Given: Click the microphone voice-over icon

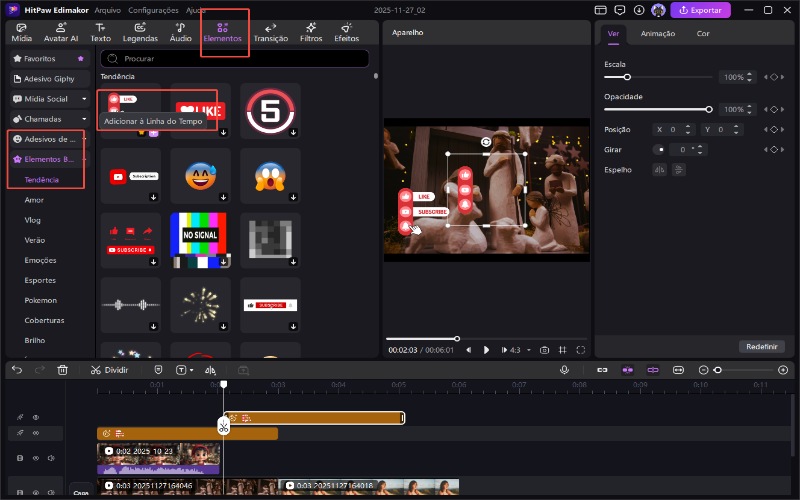Looking at the screenshot, I should 564,369.
